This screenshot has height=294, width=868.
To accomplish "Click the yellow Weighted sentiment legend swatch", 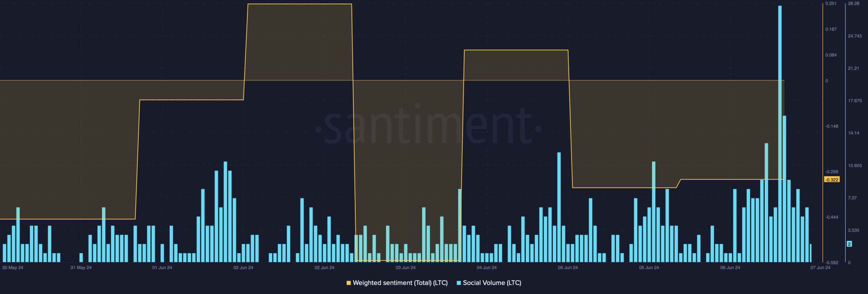I will [349, 283].
